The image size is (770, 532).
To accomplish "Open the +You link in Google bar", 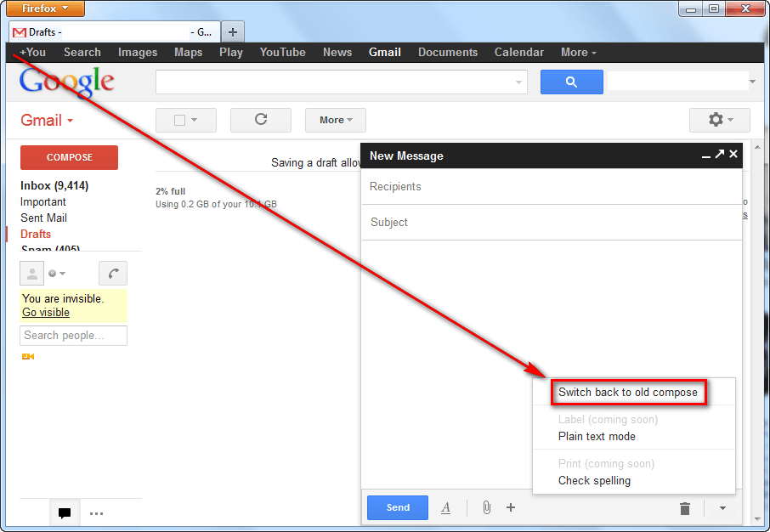I will coord(32,52).
